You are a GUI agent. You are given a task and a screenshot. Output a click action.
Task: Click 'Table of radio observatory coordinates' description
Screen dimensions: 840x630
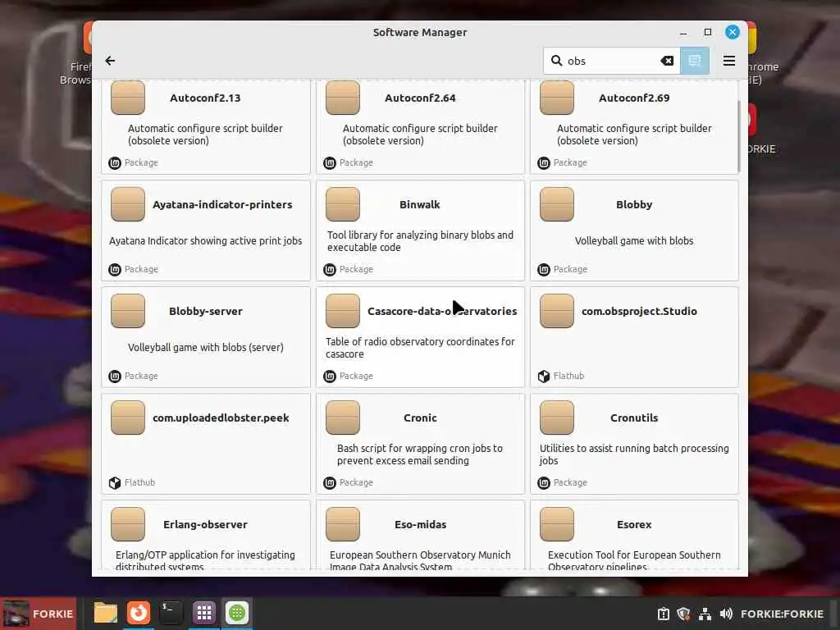point(420,348)
